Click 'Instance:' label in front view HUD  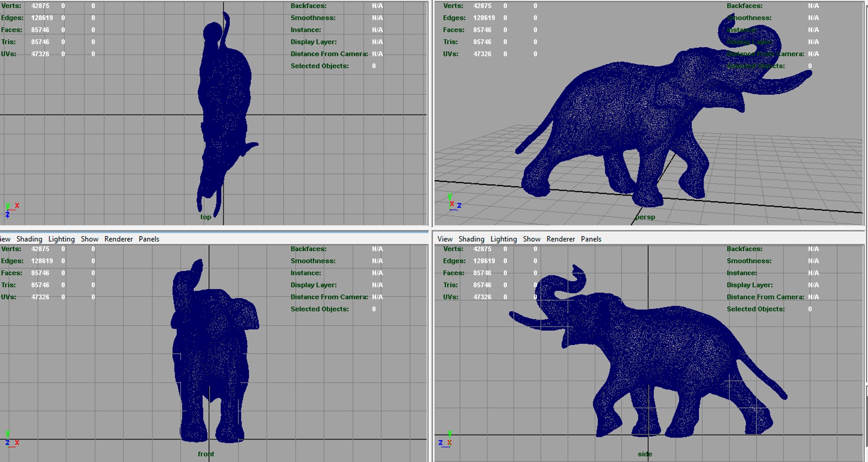click(x=306, y=273)
